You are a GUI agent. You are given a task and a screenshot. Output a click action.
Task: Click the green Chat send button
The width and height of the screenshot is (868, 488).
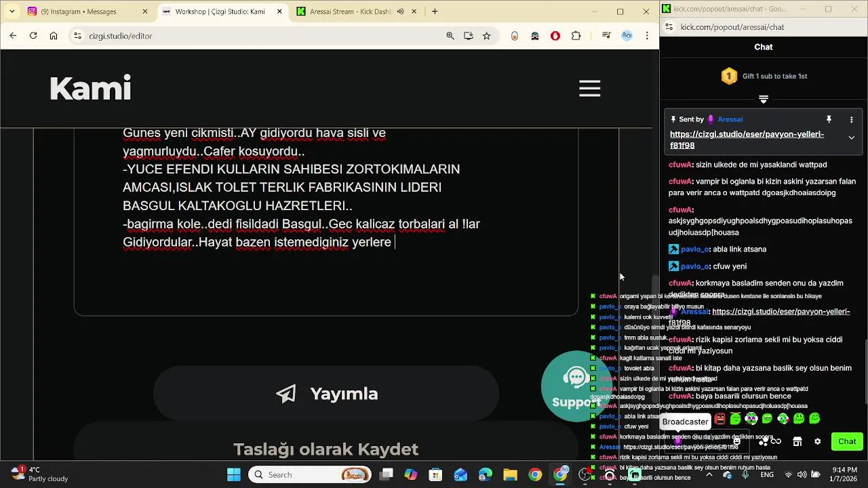(x=847, y=441)
